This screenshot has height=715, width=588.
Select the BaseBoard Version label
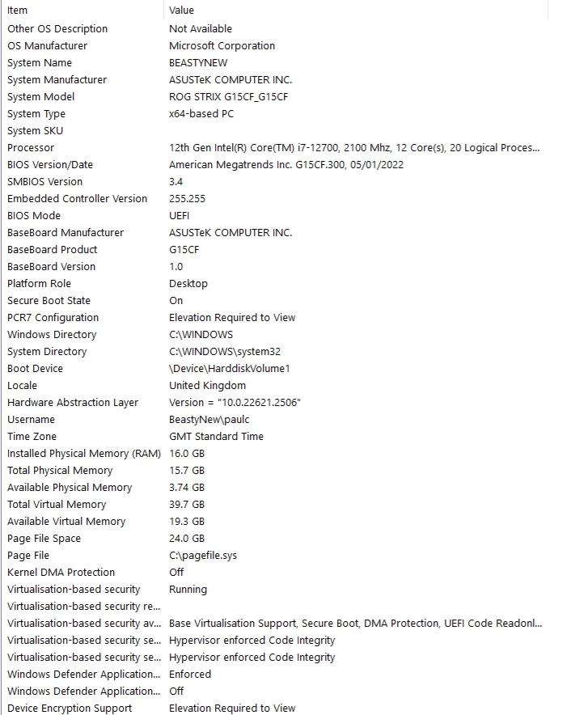(52, 267)
